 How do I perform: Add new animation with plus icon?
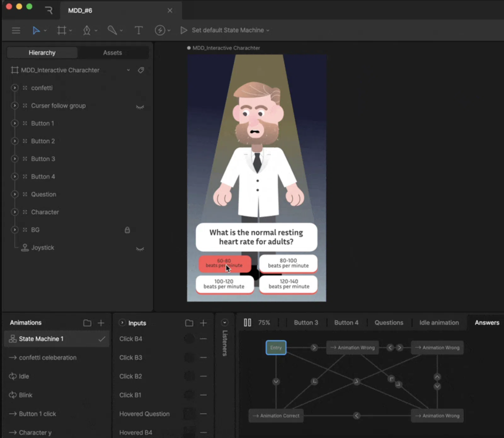click(x=101, y=323)
